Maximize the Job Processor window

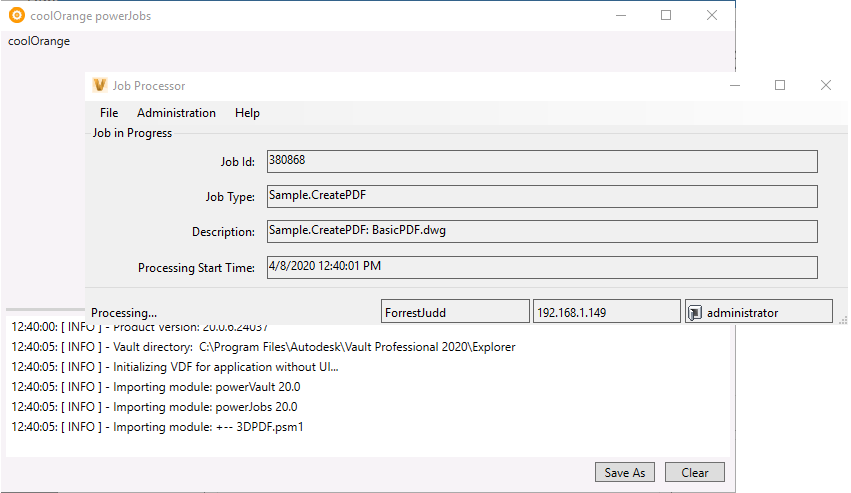pyautogui.click(x=780, y=86)
